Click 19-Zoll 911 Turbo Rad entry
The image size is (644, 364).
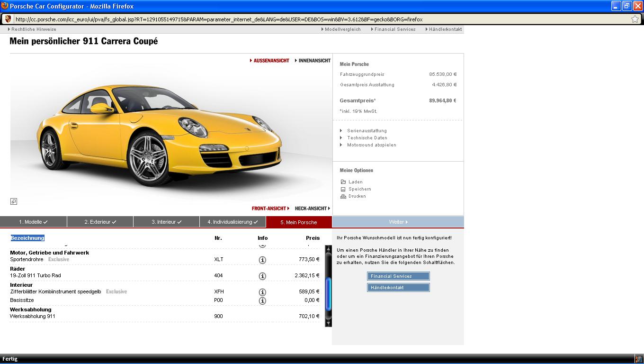point(36,275)
